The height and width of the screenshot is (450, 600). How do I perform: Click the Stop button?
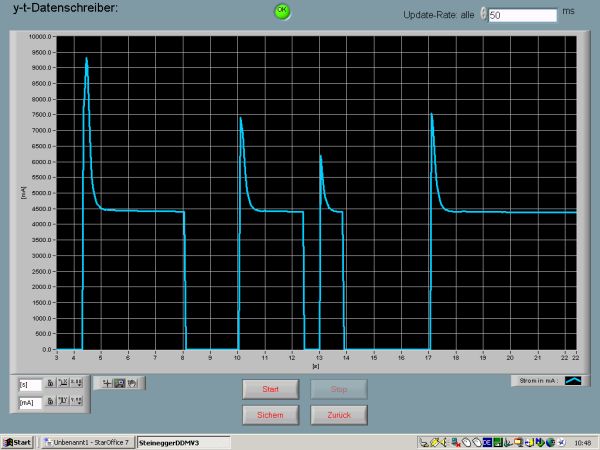(339, 389)
